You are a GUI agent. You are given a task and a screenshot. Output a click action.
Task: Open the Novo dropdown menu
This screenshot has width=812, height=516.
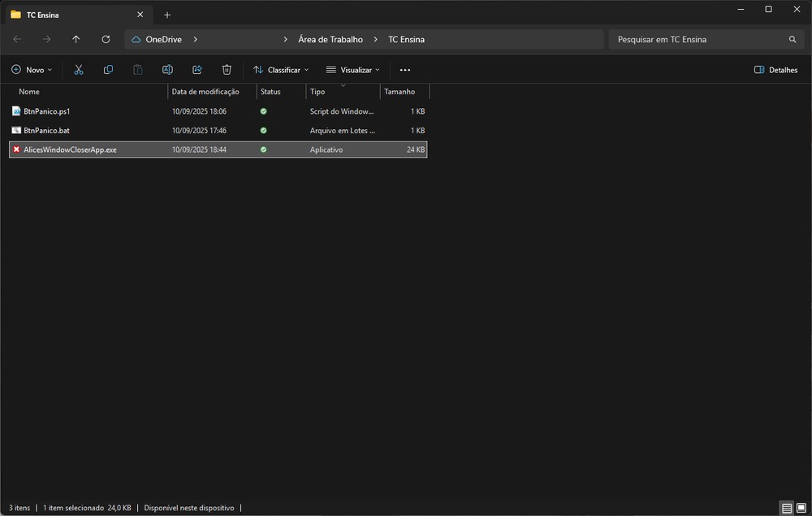tap(32, 70)
